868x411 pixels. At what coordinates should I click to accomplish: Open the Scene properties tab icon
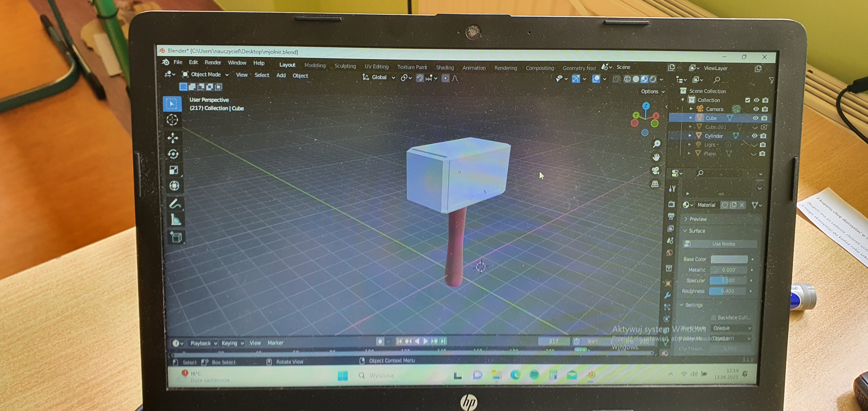pos(670,240)
